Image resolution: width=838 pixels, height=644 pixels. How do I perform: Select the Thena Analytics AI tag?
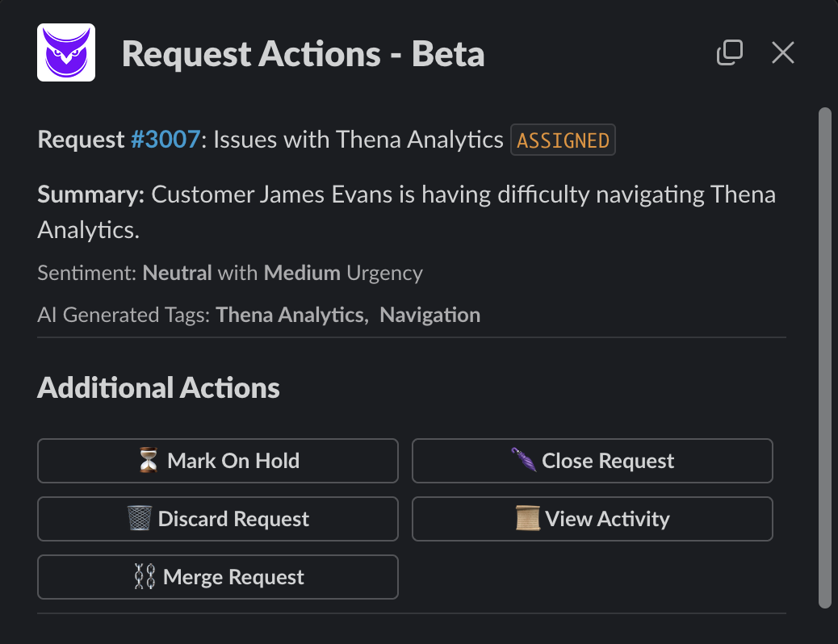pyautogui.click(x=290, y=315)
